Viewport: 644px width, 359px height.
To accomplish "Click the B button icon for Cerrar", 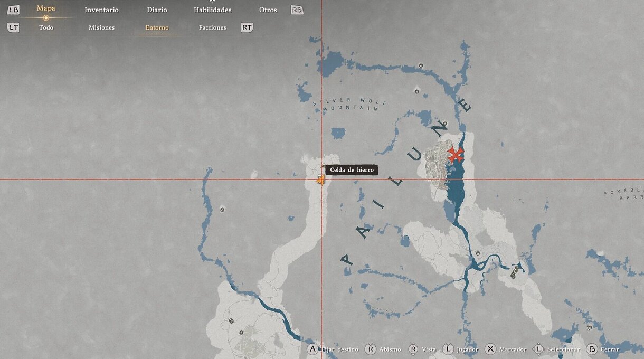I will point(592,349).
